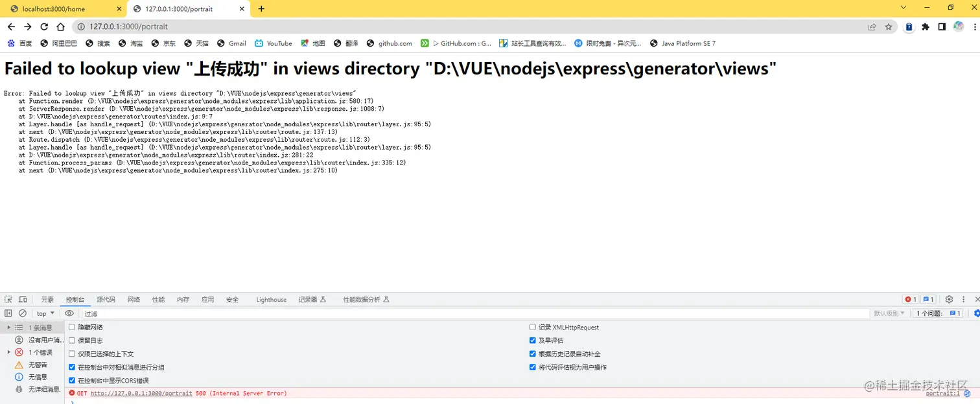The height and width of the screenshot is (404, 980).
Task: Open the Gmail bookmark
Action: pyautogui.click(x=231, y=43)
